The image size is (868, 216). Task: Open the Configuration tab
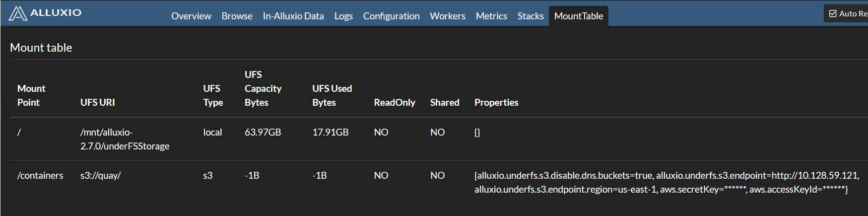pos(391,16)
